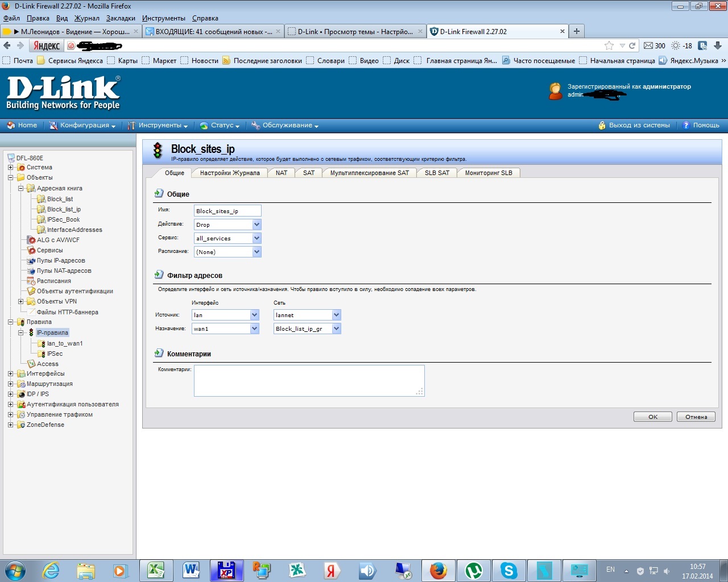Open Пулы IP-адресов node
The image size is (728, 582).
coord(61,260)
